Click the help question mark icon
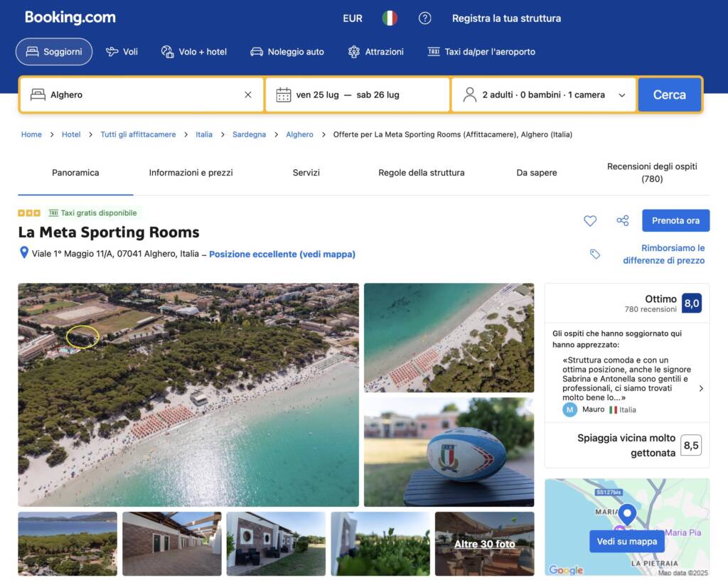The height and width of the screenshot is (585, 728). coord(424,18)
